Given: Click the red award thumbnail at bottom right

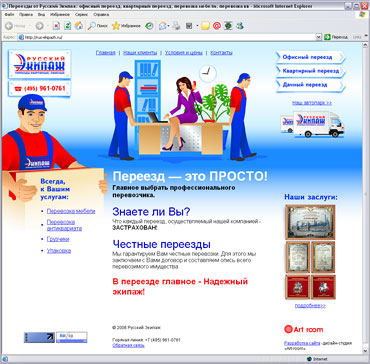Looking at the screenshot, I should coord(323,287).
